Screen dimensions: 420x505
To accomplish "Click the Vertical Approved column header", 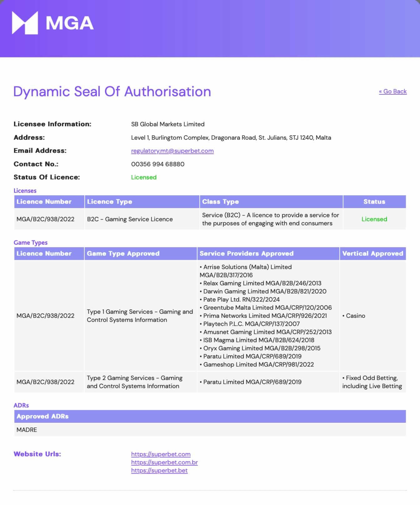I will tap(373, 253).
